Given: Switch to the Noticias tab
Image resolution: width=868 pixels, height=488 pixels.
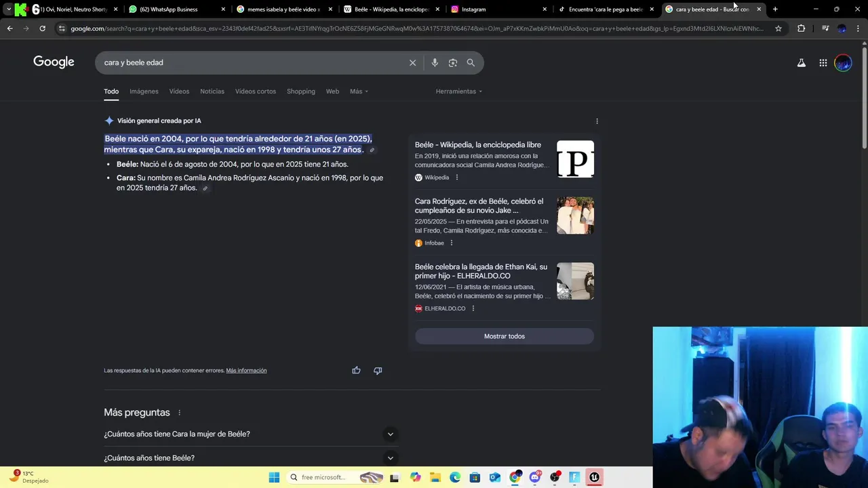Looking at the screenshot, I should point(212,91).
